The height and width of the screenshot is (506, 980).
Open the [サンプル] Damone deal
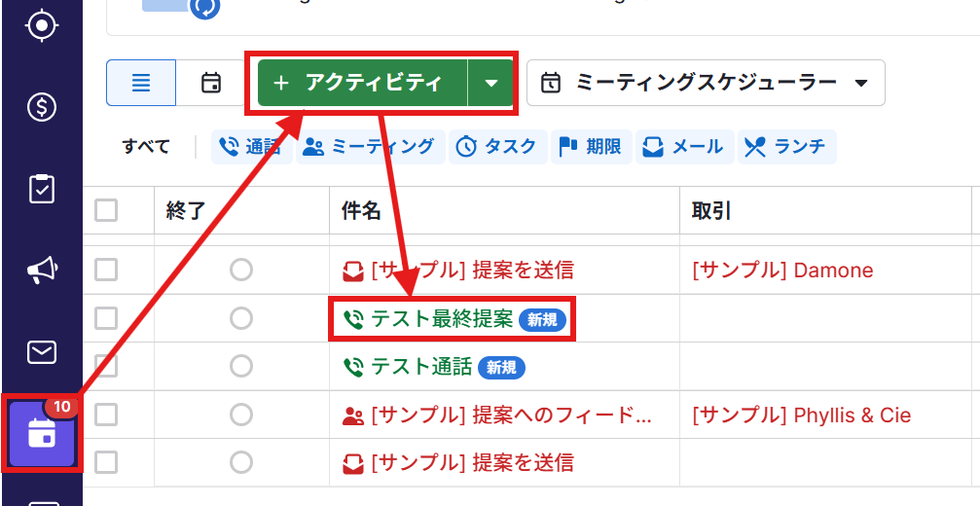coord(782,271)
